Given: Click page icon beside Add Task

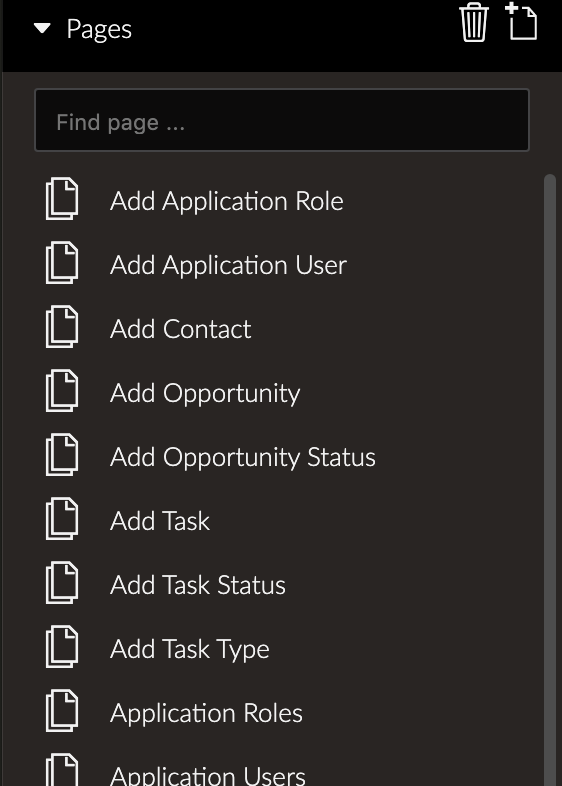Looking at the screenshot, I should point(62,518).
